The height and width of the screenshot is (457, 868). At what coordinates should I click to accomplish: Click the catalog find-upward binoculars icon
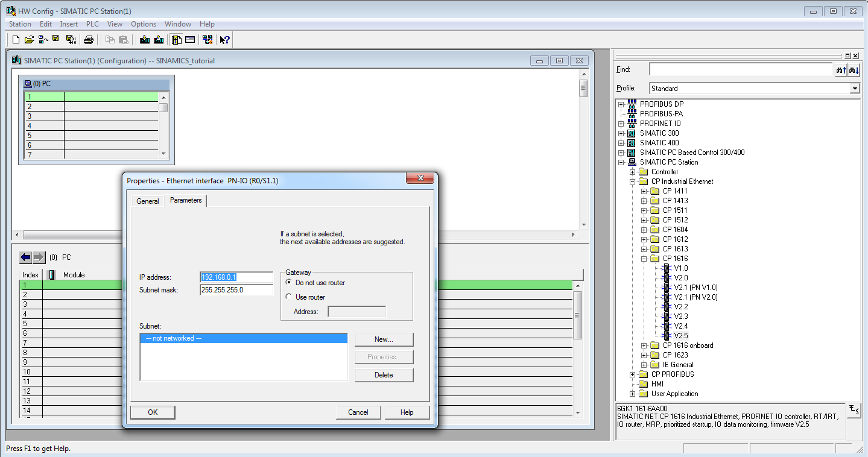tap(841, 70)
